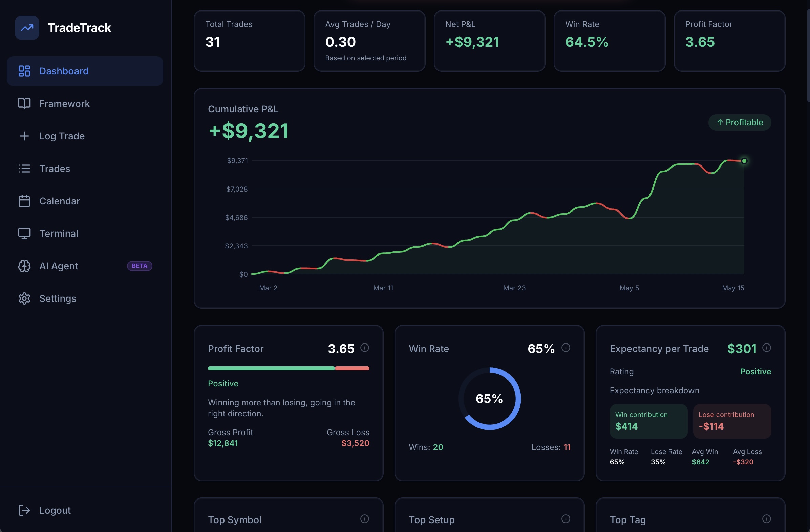Viewport: 810px width, 532px height.
Task: Open the Top Setup info icon
Action: [566, 519]
